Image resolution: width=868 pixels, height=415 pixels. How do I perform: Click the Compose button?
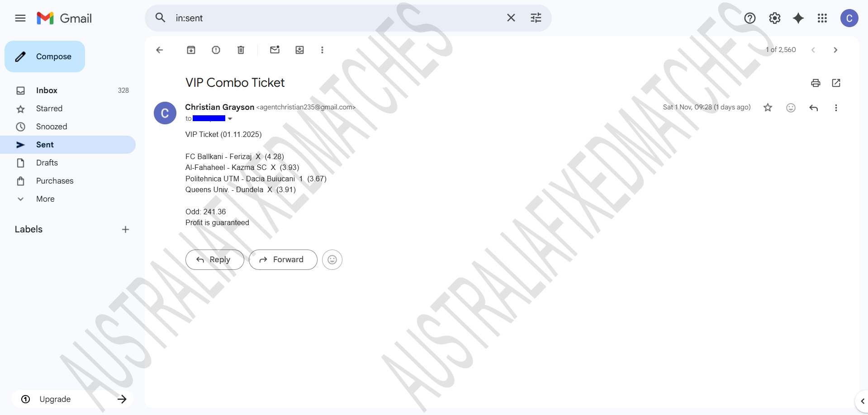click(45, 57)
